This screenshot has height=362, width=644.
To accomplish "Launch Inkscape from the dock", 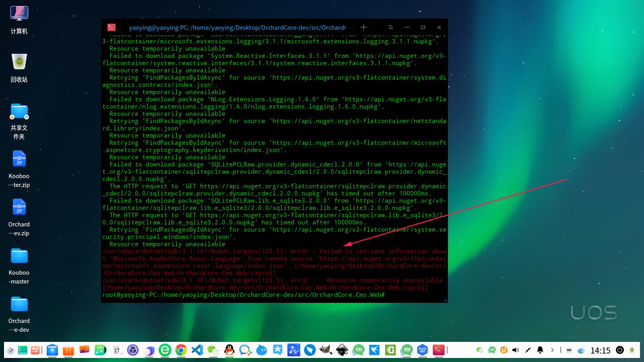I will (x=342, y=350).
